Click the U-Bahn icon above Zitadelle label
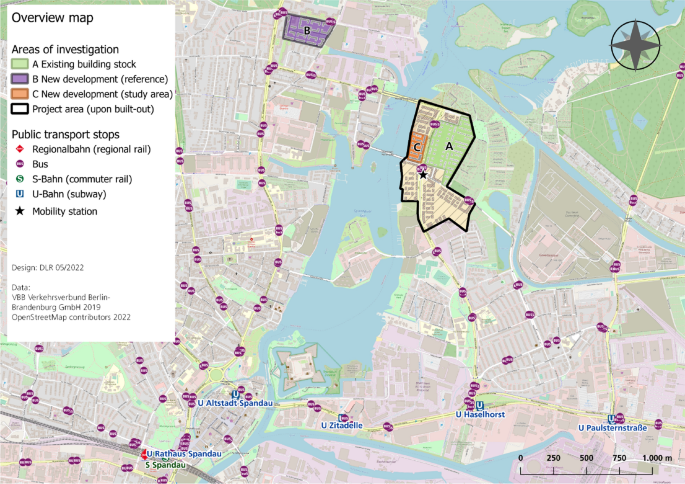Screen dimensions: 685x484 343,418
